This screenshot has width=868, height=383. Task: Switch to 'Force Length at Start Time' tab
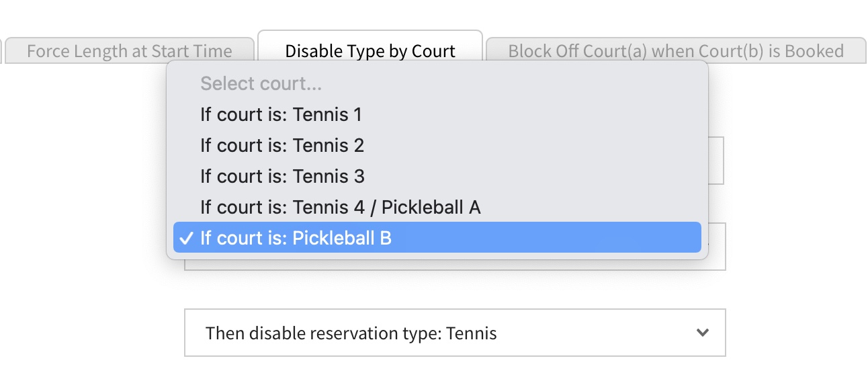click(x=129, y=51)
